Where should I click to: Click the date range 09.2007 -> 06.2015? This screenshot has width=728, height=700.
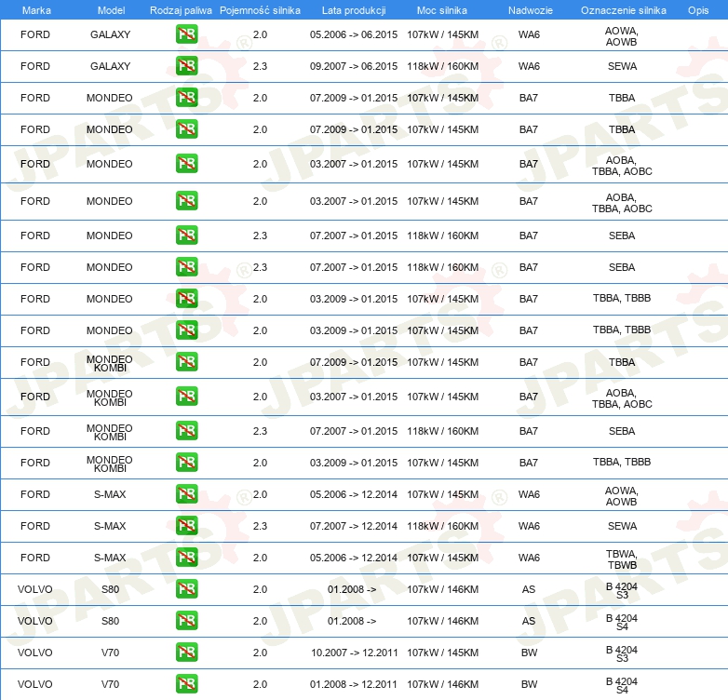click(x=354, y=66)
